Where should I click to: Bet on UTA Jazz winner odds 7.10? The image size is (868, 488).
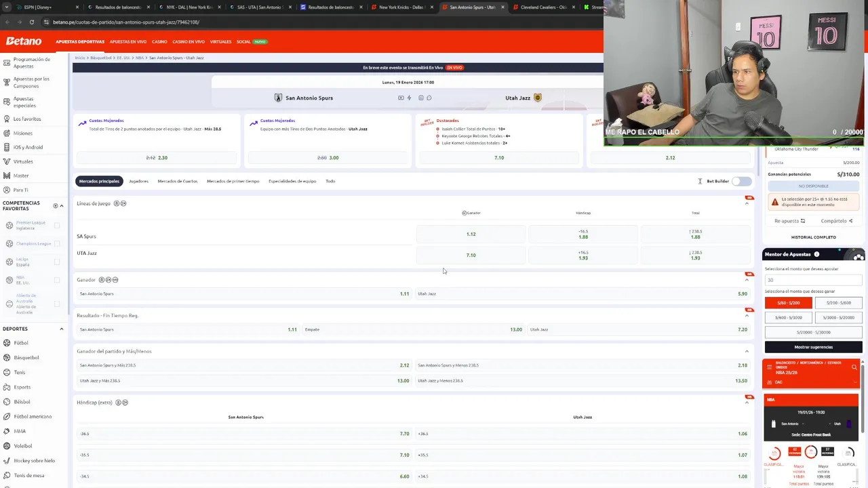(471, 255)
